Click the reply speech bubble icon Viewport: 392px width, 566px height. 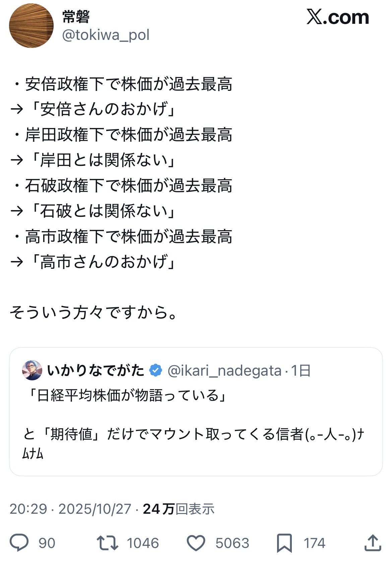click(19, 543)
